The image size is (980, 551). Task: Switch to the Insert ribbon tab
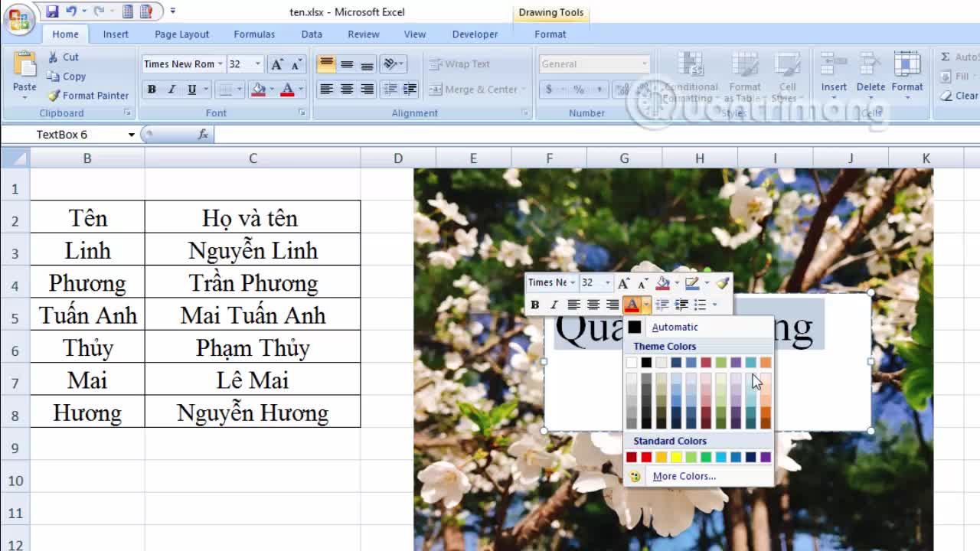[116, 34]
